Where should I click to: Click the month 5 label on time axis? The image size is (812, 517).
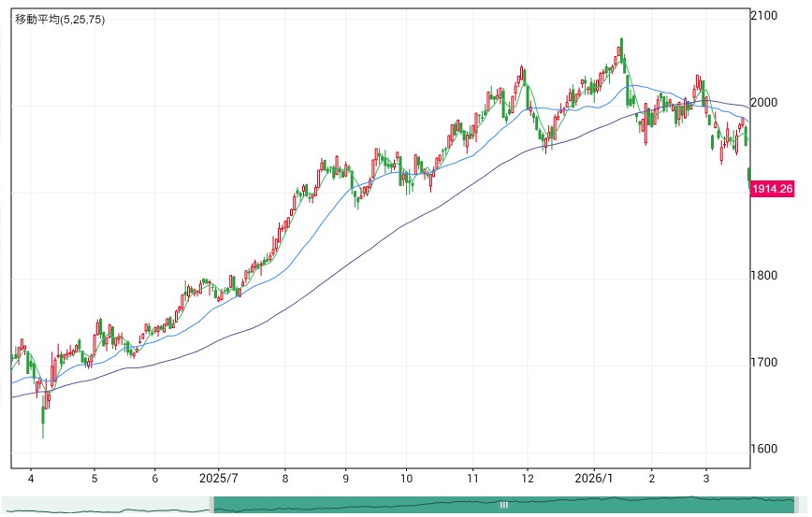(94, 478)
